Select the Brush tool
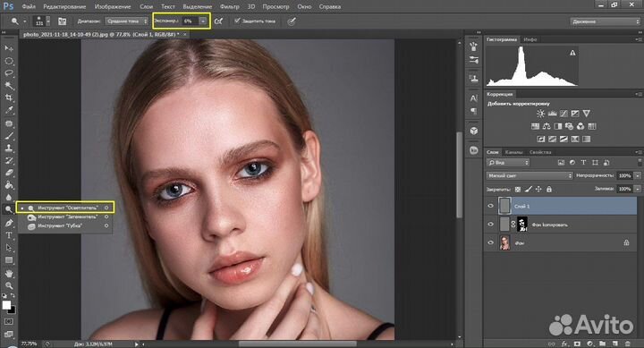 [x=9, y=136]
